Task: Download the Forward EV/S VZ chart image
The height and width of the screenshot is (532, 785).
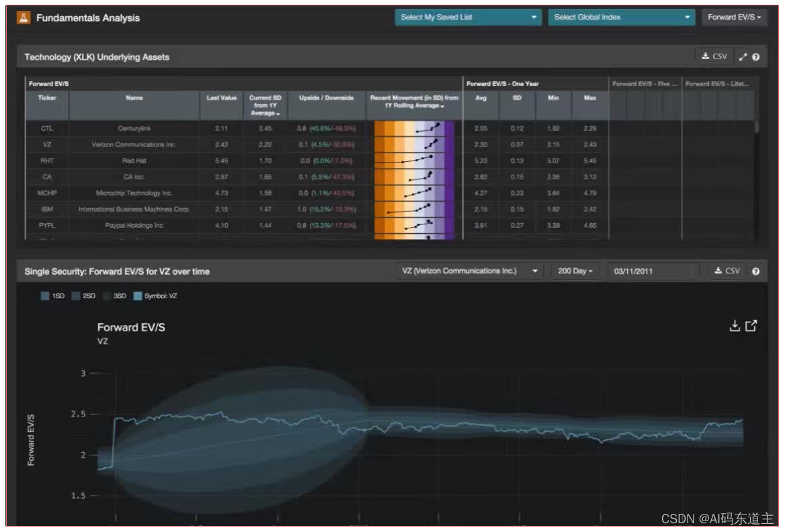Action: 735,326
